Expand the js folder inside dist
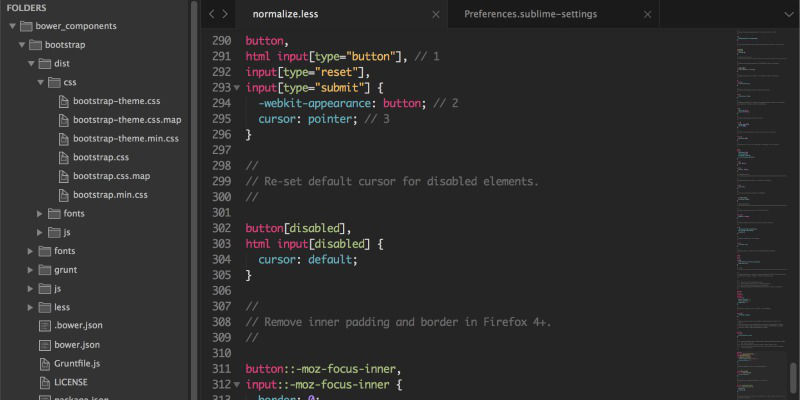This screenshot has width=800, height=400. tap(40, 233)
